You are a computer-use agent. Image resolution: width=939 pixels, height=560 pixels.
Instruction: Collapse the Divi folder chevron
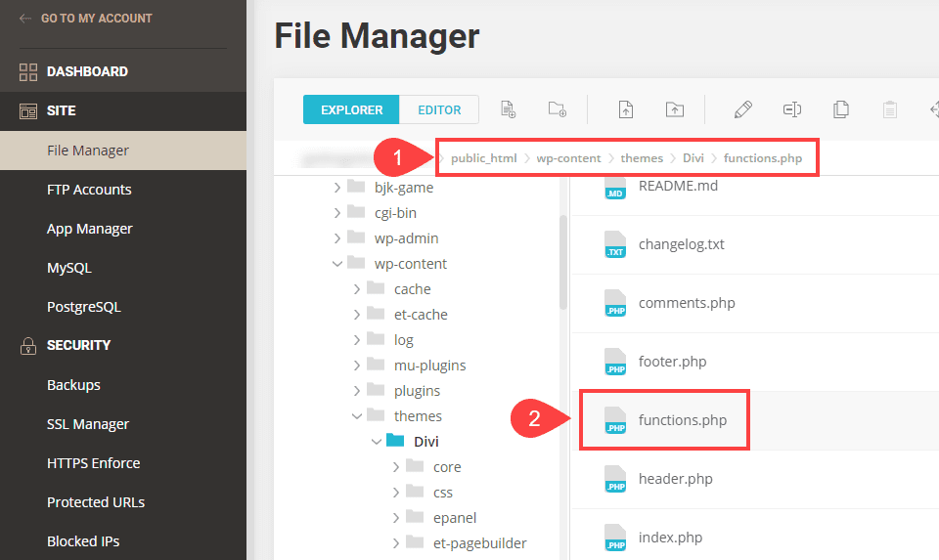click(377, 442)
